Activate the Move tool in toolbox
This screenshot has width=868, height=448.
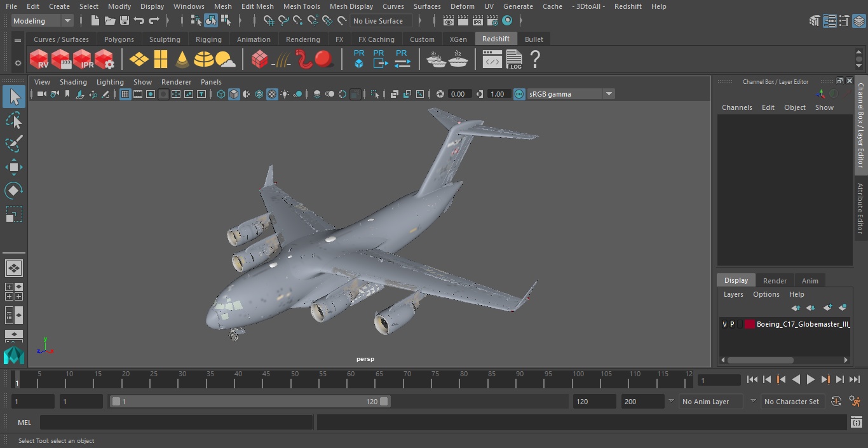14,167
